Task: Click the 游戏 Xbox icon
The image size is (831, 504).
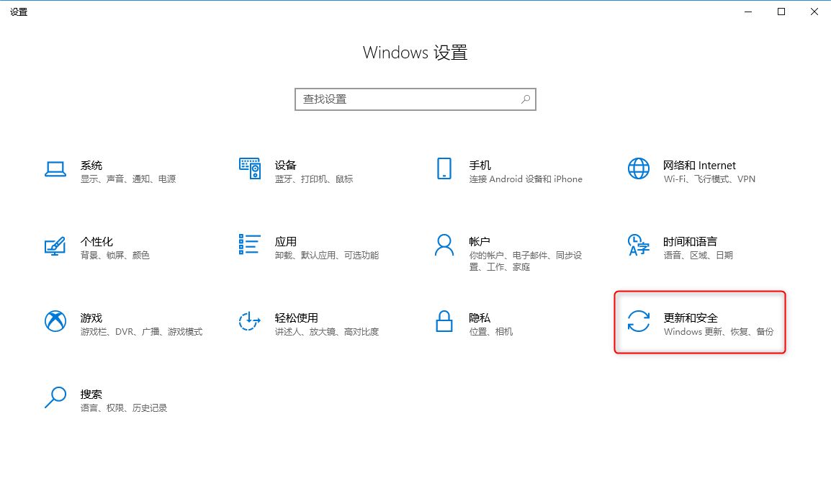Action: pyautogui.click(x=55, y=321)
